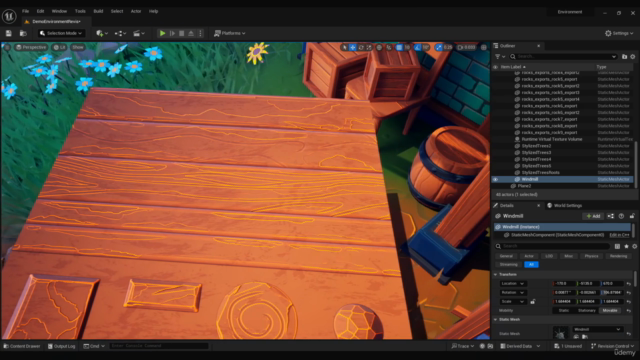Select the viewport Select (cursor) tool
640x360 pixels.
pos(345,47)
